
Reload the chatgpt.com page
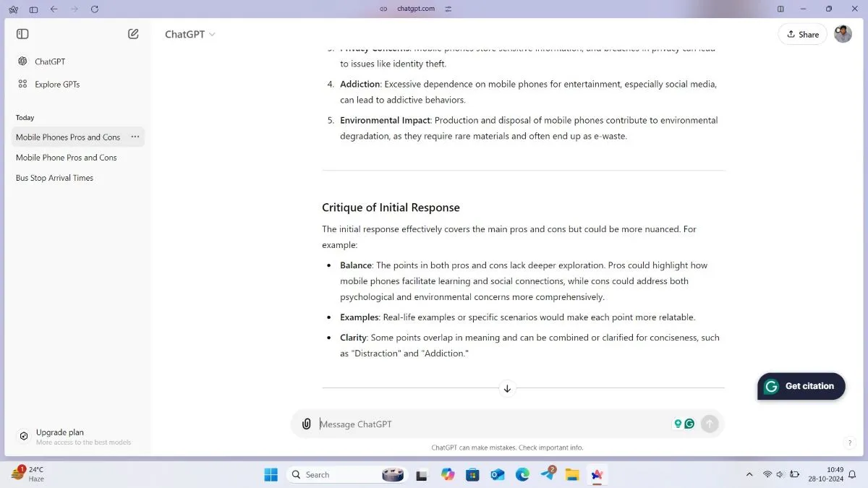tap(95, 9)
